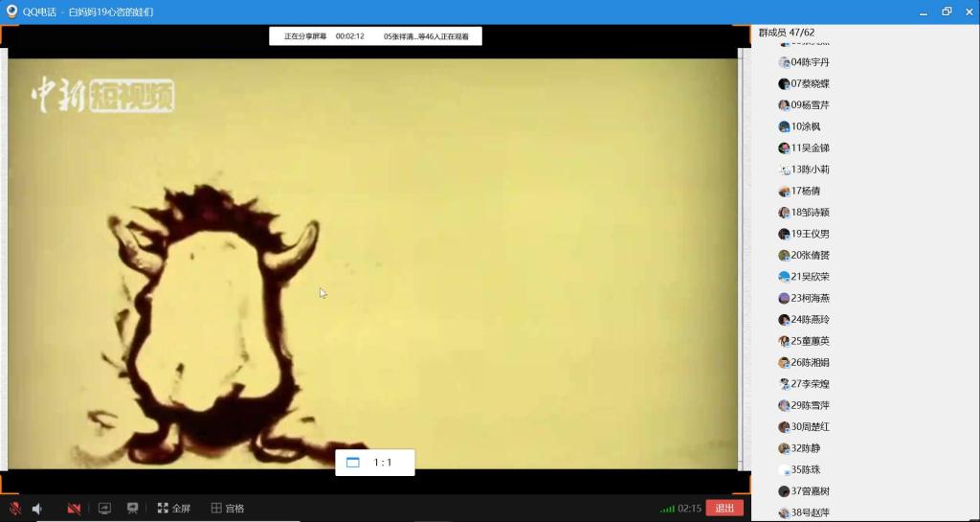Click the green signal strength indicator
Image resolution: width=980 pixels, height=522 pixels.
(x=667, y=509)
